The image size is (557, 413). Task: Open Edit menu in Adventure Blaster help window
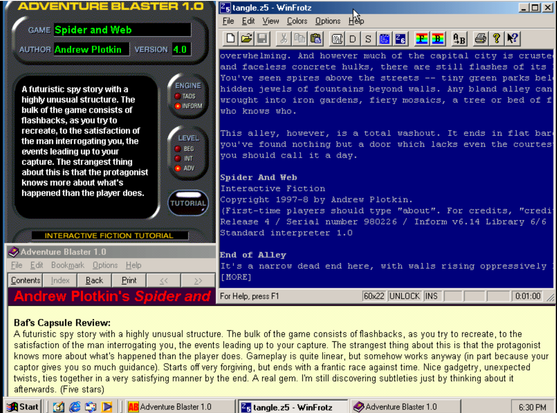click(37, 265)
